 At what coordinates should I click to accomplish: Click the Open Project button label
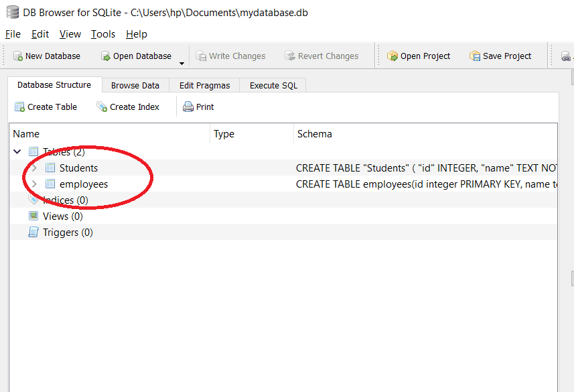pos(425,56)
